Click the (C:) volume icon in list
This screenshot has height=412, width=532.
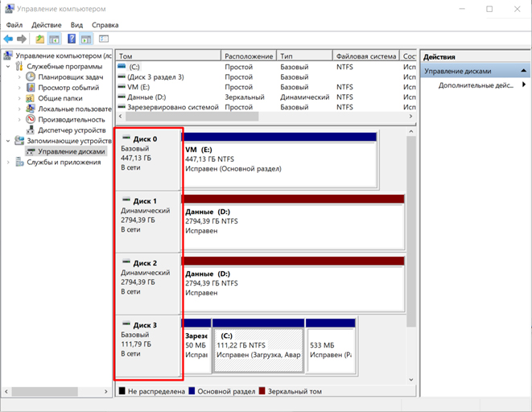pyautogui.click(x=122, y=67)
